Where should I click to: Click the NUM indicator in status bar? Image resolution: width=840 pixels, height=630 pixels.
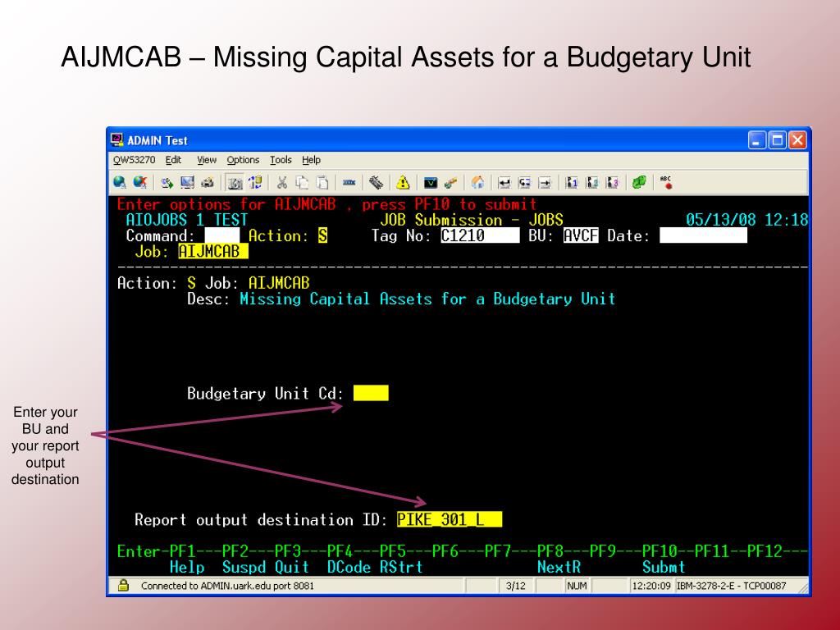pos(577,586)
